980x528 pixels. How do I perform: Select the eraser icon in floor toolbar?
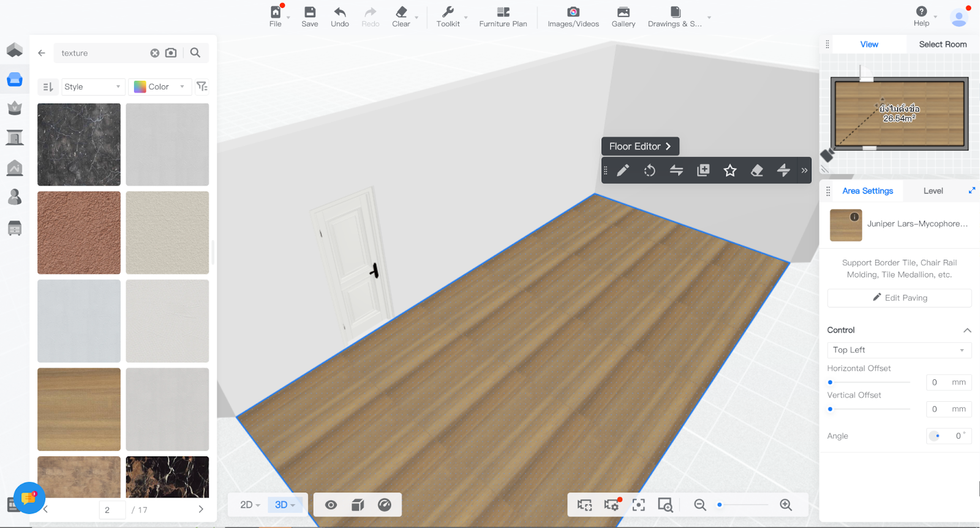756,170
